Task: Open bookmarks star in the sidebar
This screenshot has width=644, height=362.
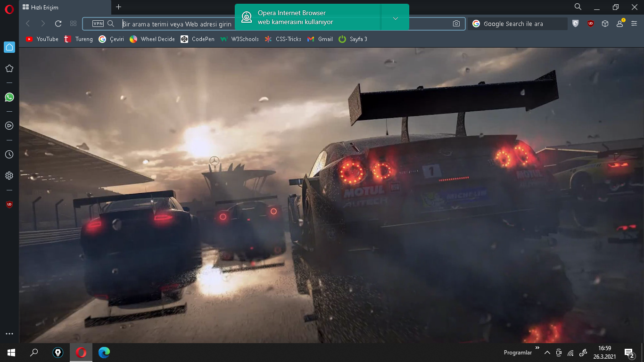Action: tap(9, 68)
